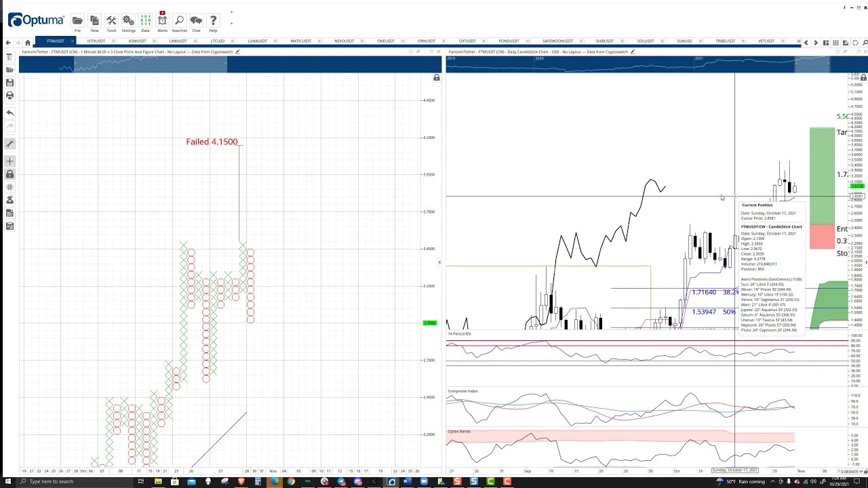868x488 pixels.
Task: Click the red stop zone box
Action: click(822, 237)
